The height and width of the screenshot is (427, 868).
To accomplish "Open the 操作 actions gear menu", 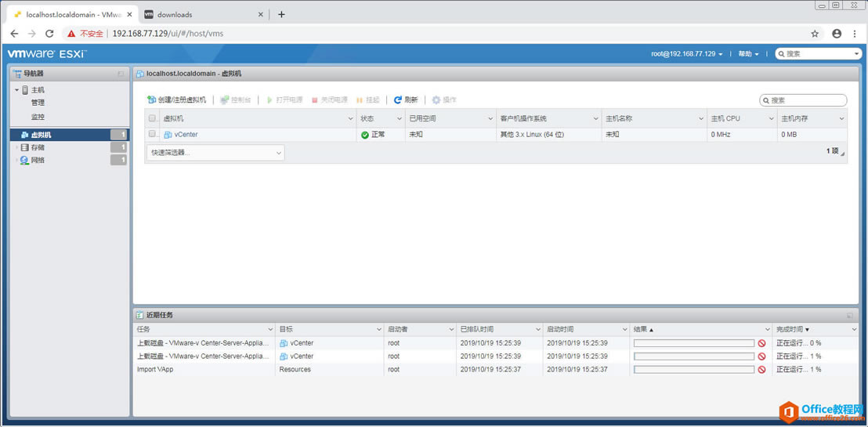I will 444,100.
